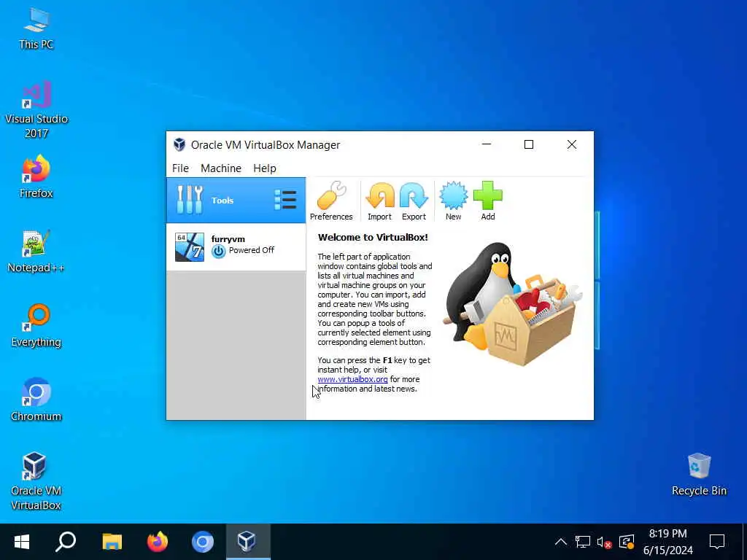Select the Recycle Bin desktop icon
Image resolution: width=747 pixels, height=560 pixels.
click(699, 475)
